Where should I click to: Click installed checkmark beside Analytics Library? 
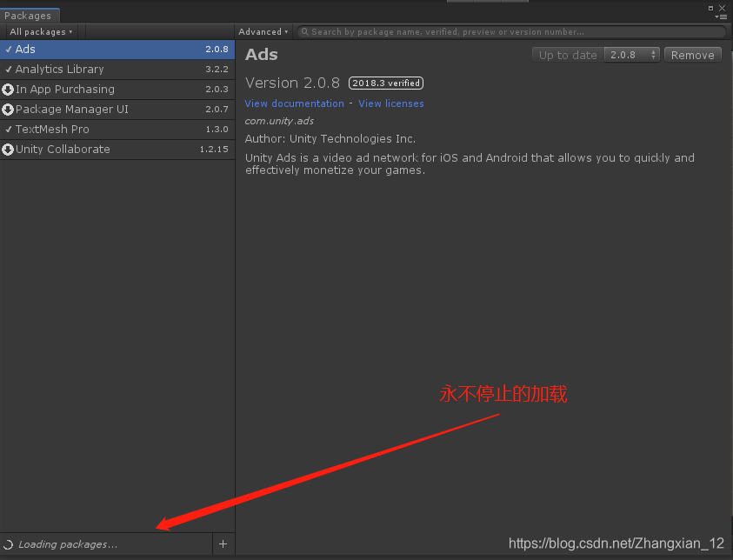9,70
